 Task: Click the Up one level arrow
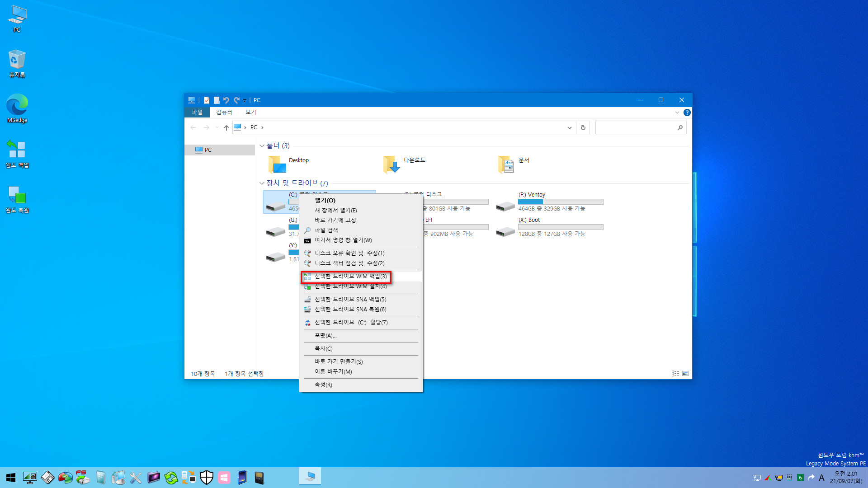coord(226,127)
